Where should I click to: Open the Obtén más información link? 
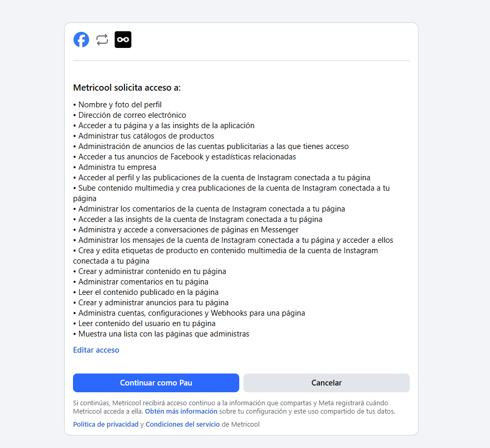tap(181, 411)
